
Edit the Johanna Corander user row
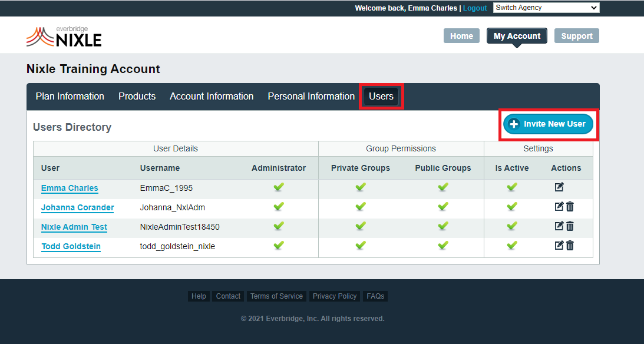pos(559,207)
